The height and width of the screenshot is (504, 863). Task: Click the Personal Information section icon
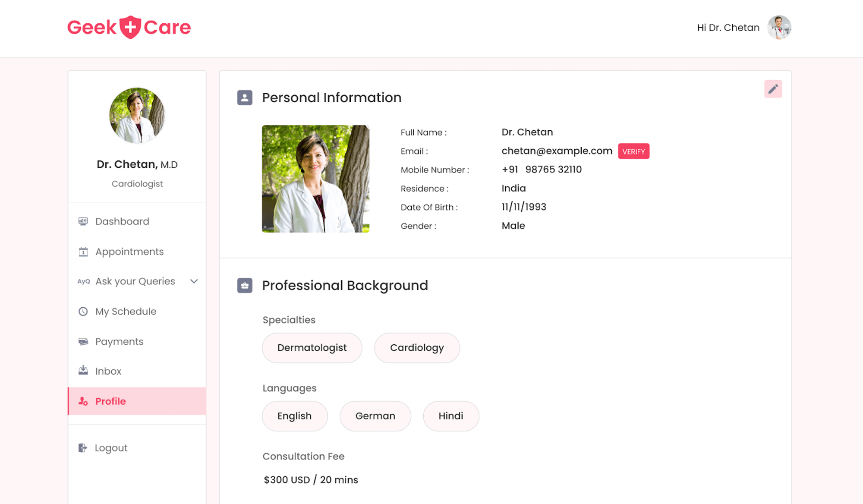pos(245,97)
